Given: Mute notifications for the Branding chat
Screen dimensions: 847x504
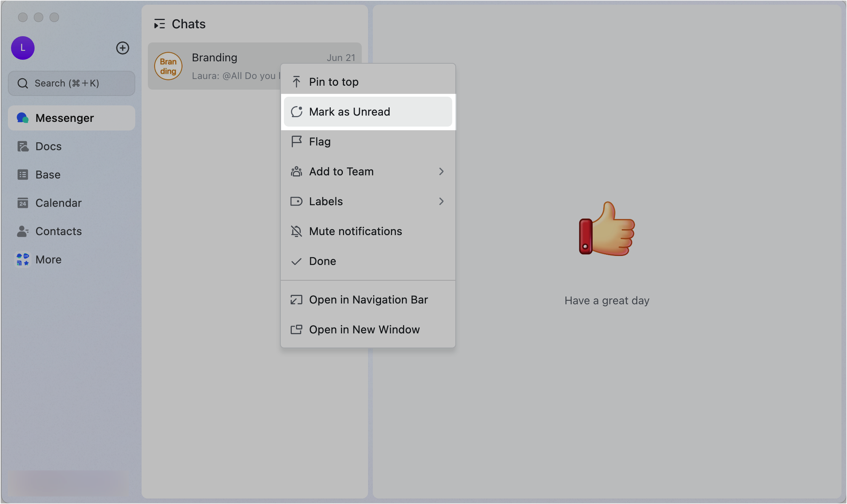Looking at the screenshot, I should [x=355, y=231].
